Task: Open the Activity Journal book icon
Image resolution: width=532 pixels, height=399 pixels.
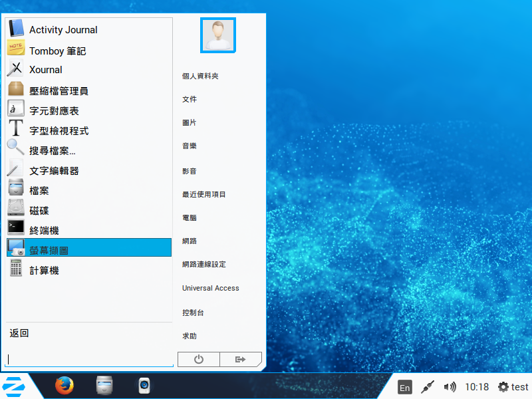Action: coord(16,28)
